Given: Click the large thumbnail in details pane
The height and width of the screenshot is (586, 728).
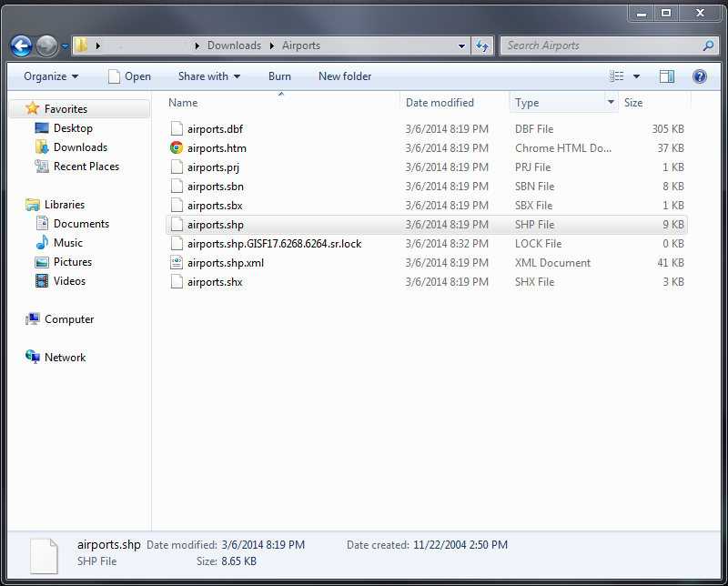Looking at the screenshot, I should point(44,555).
